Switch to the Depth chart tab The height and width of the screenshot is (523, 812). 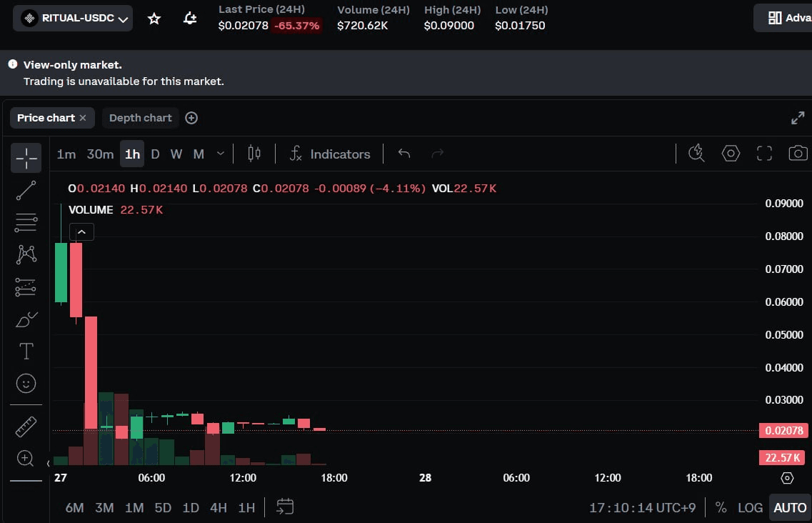[141, 118]
